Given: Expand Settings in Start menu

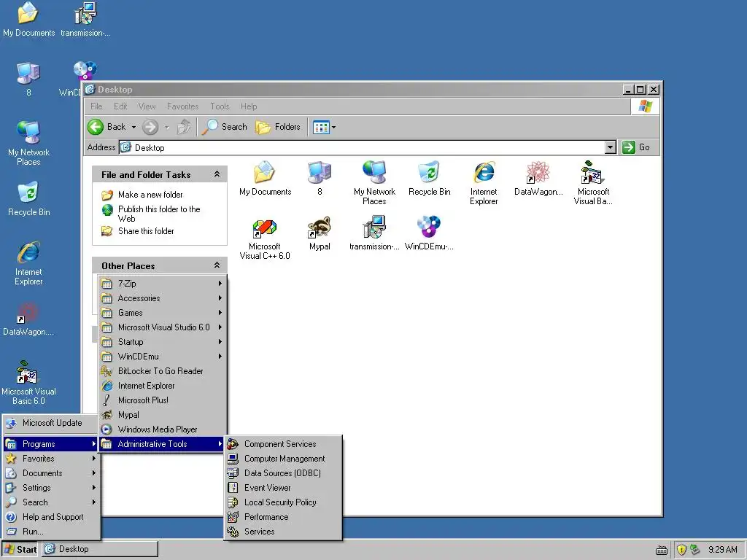Looking at the screenshot, I should pos(51,488).
